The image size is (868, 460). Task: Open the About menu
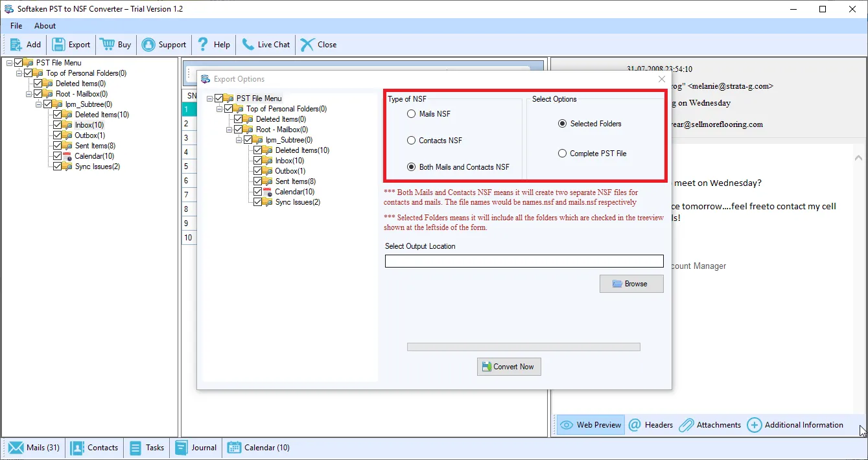(x=45, y=26)
